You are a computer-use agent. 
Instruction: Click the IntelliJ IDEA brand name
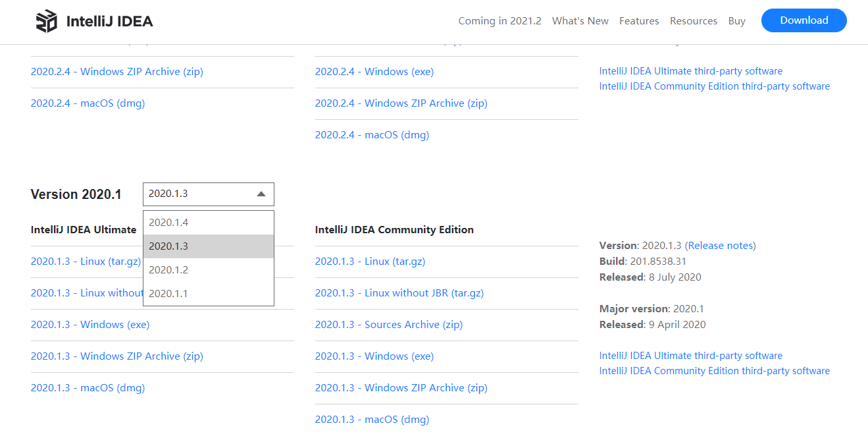(x=109, y=21)
